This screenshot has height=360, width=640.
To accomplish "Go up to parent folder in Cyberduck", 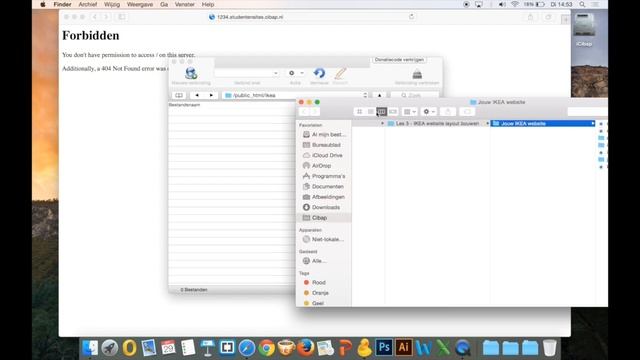I will coord(379,95).
